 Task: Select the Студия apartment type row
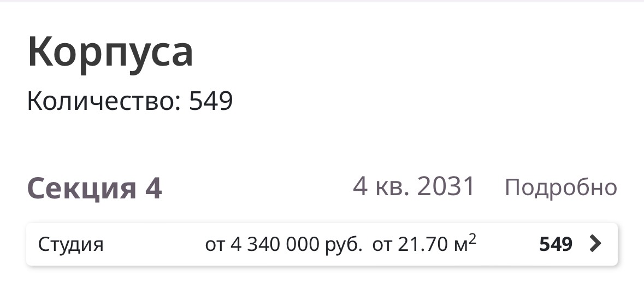click(x=322, y=244)
